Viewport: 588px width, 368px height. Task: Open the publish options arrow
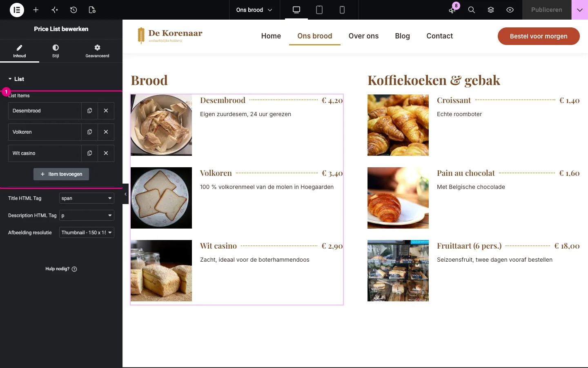pos(580,10)
